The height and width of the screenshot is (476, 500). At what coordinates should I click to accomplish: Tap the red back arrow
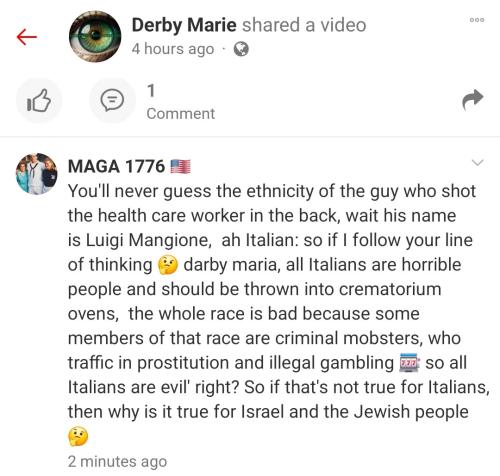(27, 37)
